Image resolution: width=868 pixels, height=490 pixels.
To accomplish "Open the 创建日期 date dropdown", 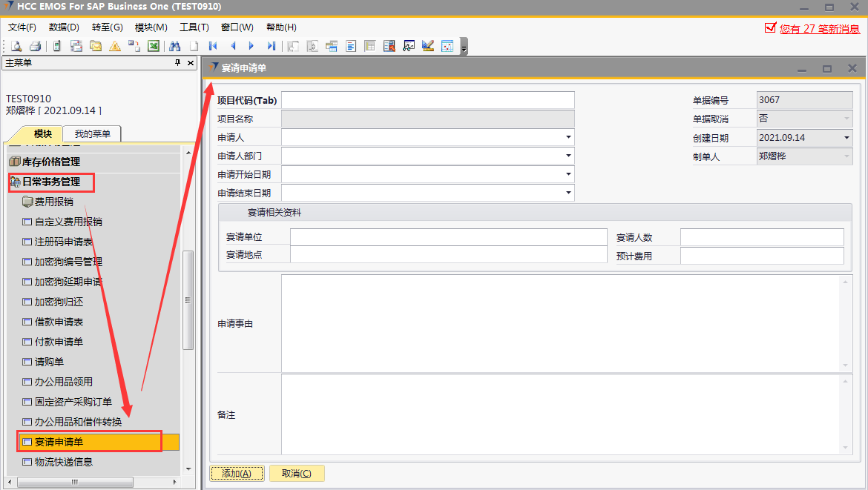I will click(x=846, y=138).
